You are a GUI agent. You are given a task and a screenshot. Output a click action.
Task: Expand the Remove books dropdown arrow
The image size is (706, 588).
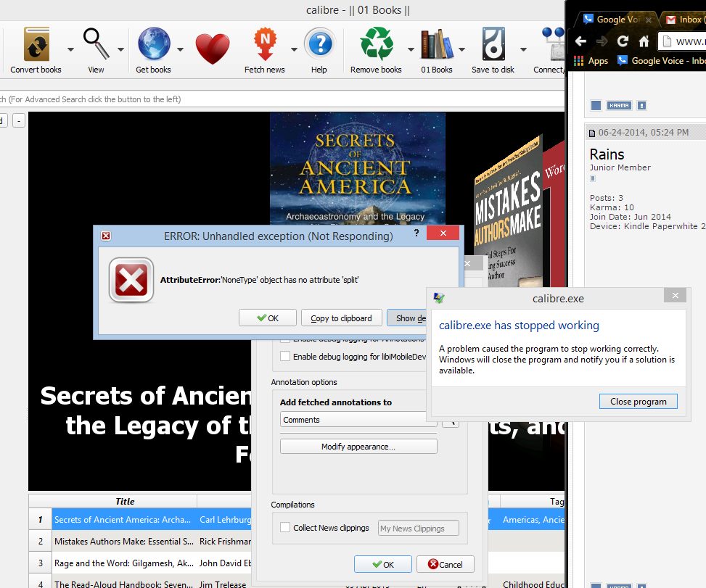pyautogui.click(x=411, y=49)
